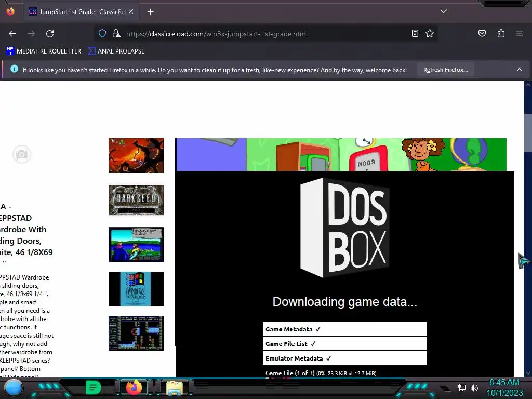Open the green notes taskbar app
Image resolution: width=532 pixels, height=399 pixels.
tap(94, 388)
